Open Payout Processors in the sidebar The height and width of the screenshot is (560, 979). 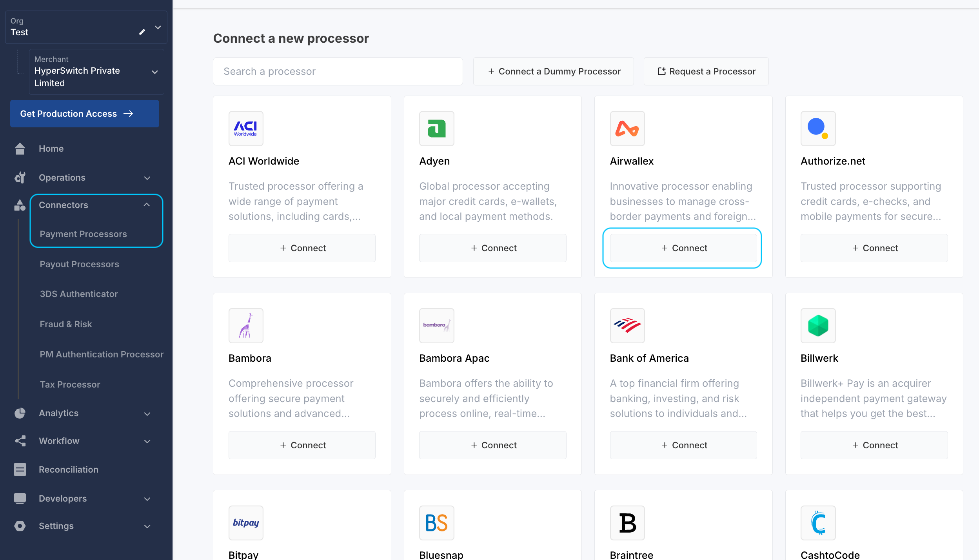pyautogui.click(x=79, y=264)
